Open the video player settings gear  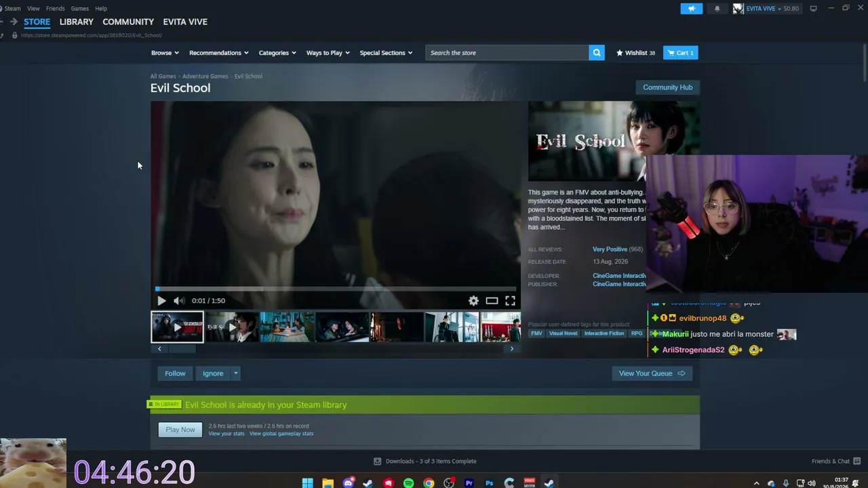click(x=473, y=301)
